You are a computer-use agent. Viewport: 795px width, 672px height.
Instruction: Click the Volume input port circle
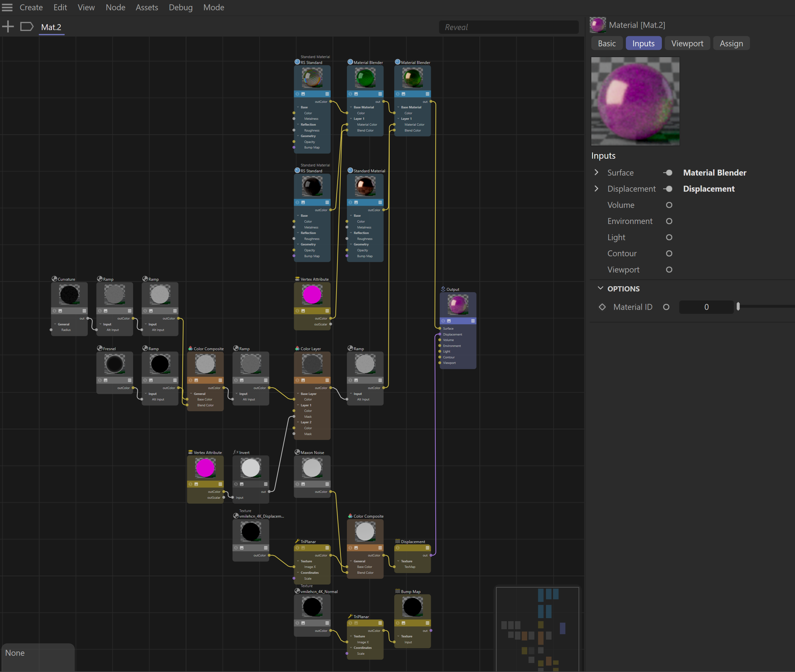point(669,205)
